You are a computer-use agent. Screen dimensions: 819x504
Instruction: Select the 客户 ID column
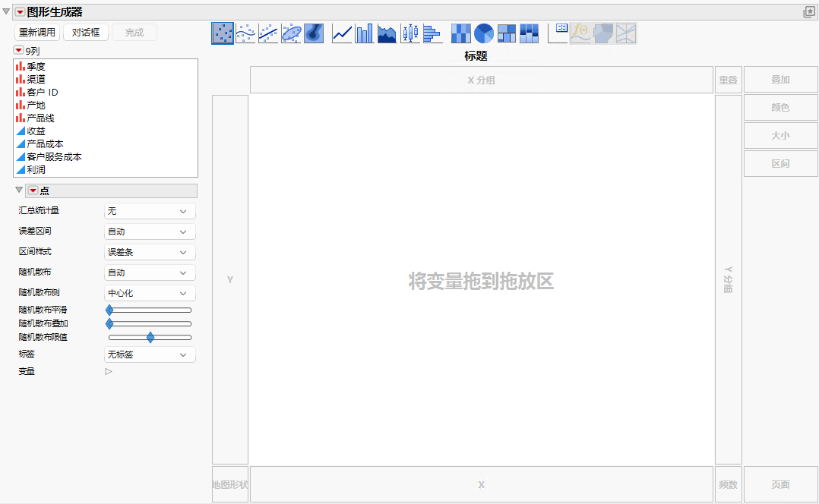click(43, 93)
